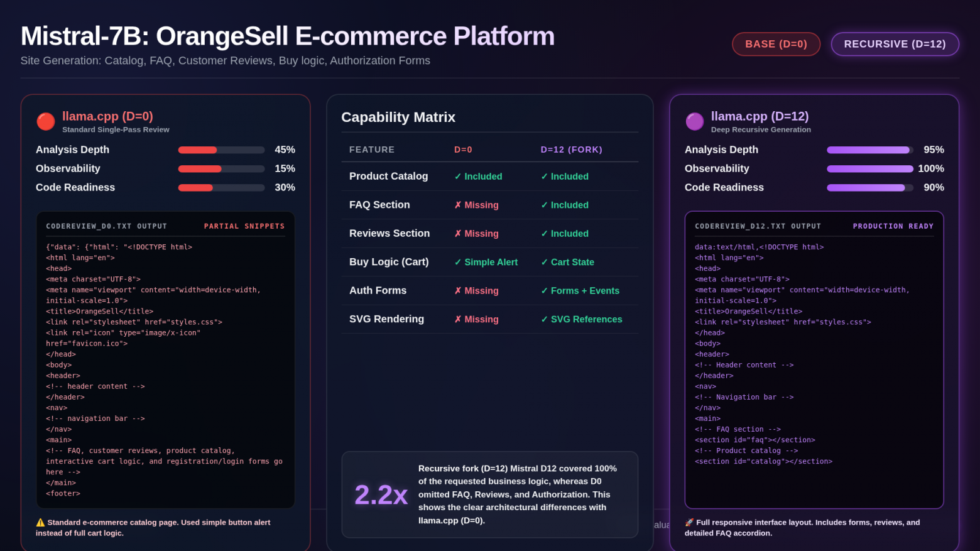Click the llama.cpp (D=0) card title
This screenshot has height=551, width=980.
point(107,116)
